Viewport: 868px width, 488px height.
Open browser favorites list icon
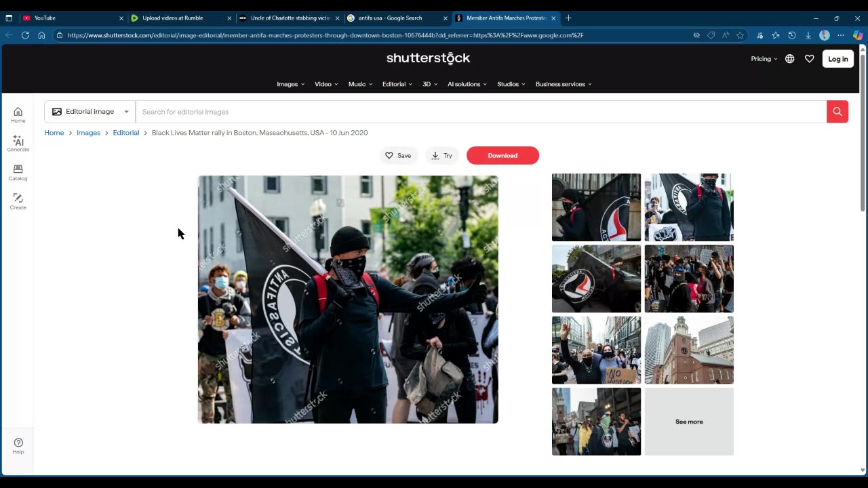[775, 35]
